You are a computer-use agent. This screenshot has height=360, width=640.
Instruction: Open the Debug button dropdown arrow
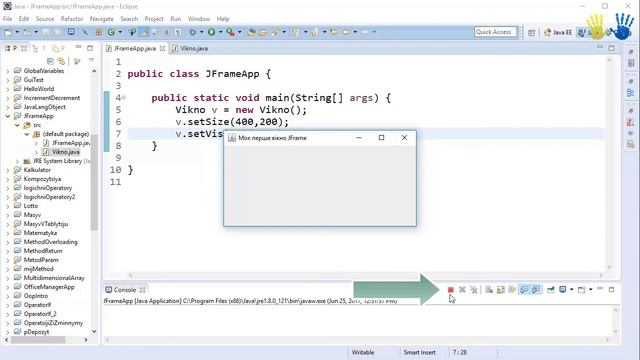coord(201,32)
